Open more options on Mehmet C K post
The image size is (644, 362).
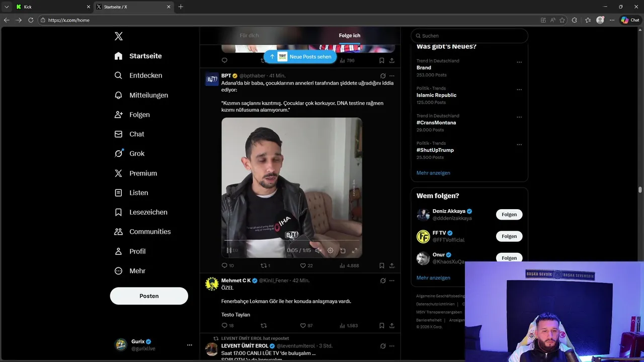click(392, 281)
